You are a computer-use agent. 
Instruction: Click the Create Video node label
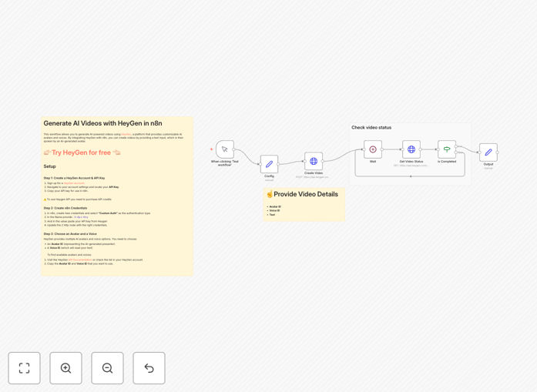point(314,173)
